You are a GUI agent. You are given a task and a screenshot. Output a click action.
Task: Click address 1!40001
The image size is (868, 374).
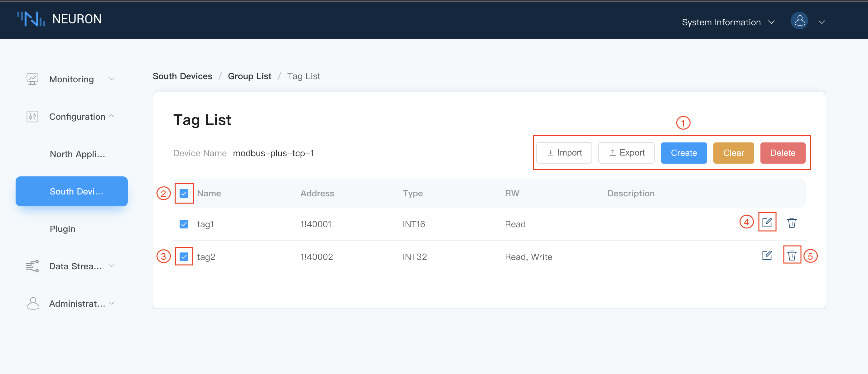point(316,224)
